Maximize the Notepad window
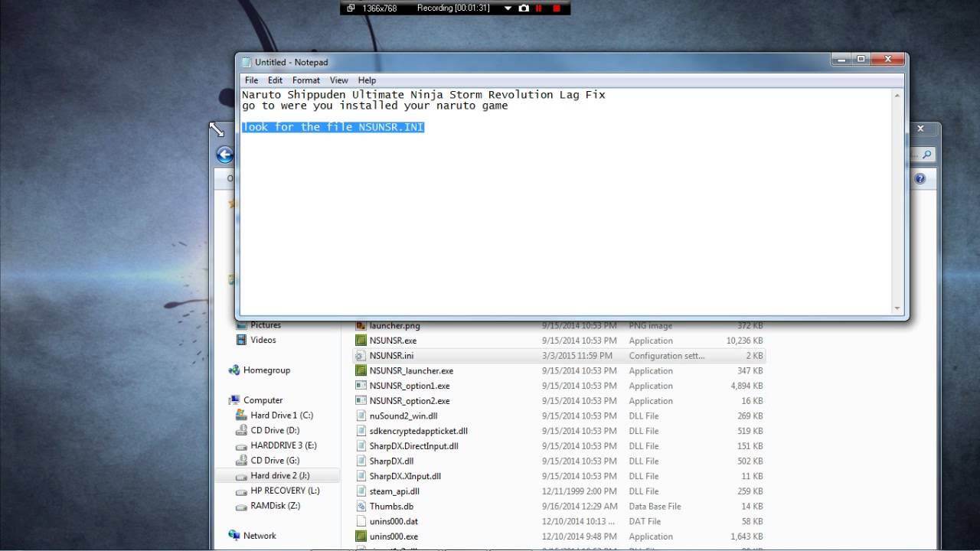The image size is (980, 551). point(861,59)
